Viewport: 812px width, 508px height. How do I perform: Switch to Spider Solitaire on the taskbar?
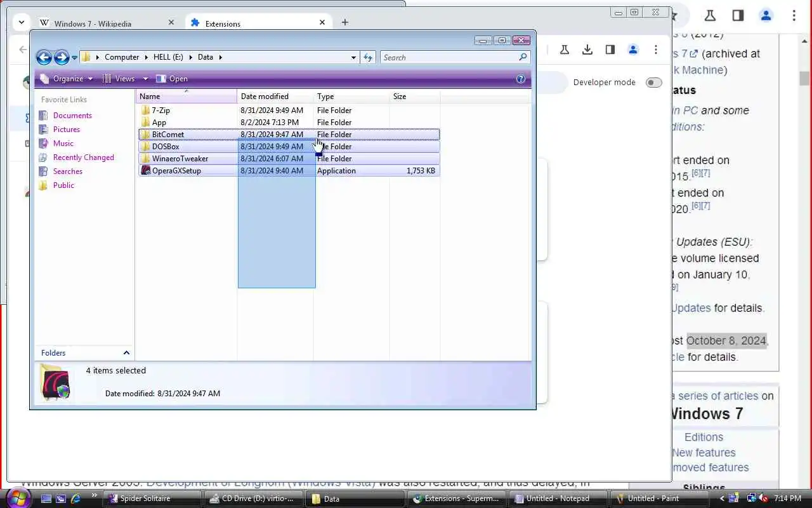click(x=153, y=498)
